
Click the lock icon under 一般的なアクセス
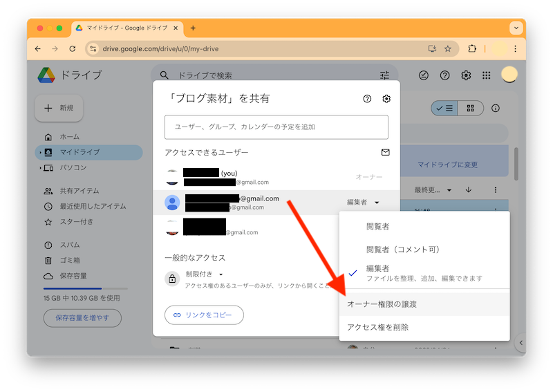pyautogui.click(x=172, y=279)
